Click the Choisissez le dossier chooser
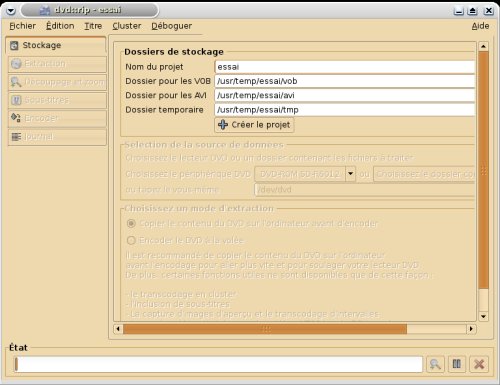This screenshot has height=385, width=500. point(424,174)
